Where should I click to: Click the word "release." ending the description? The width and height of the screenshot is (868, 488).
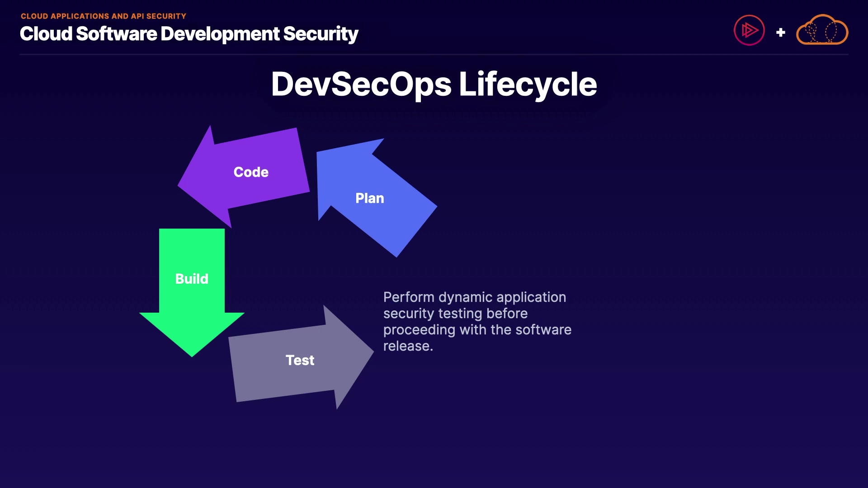408,346
